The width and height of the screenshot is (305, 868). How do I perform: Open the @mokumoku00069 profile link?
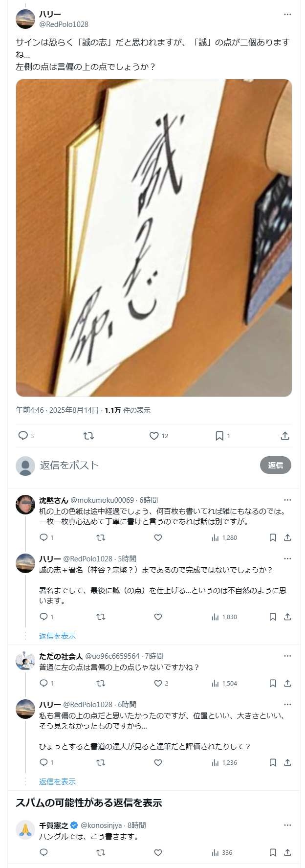(102, 500)
